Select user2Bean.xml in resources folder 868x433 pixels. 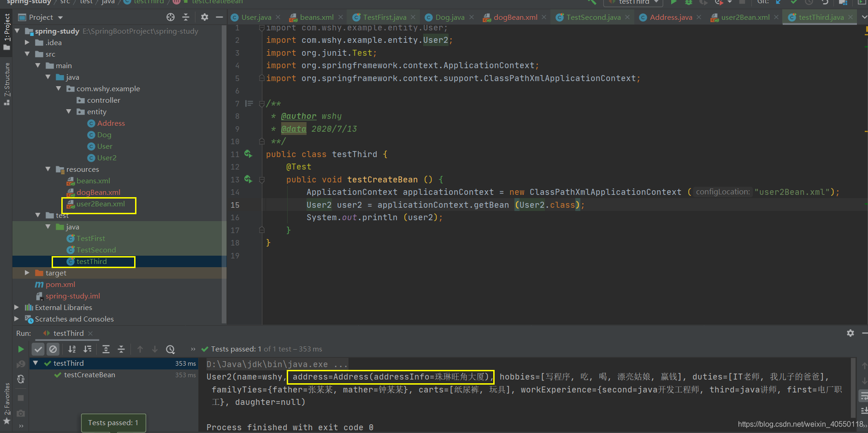click(x=100, y=204)
